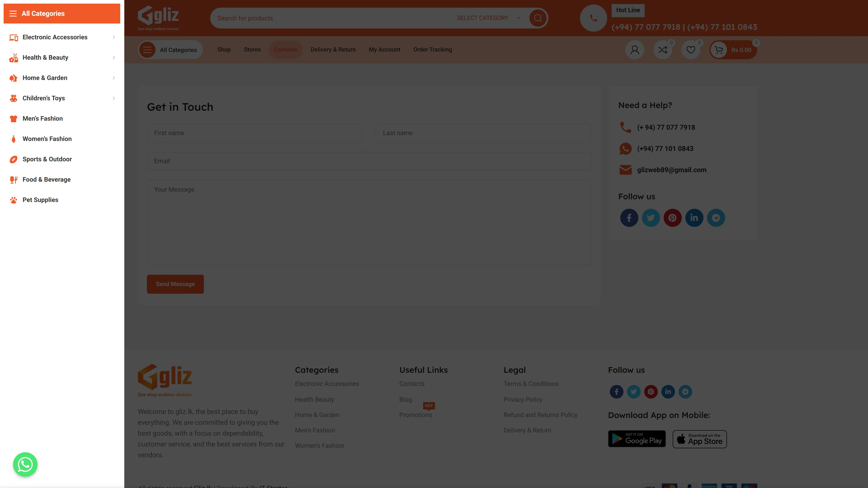Viewport: 868px width, 488px height.
Task: Click the Send Message button
Action: pyautogui.click(x=175, y=284)
